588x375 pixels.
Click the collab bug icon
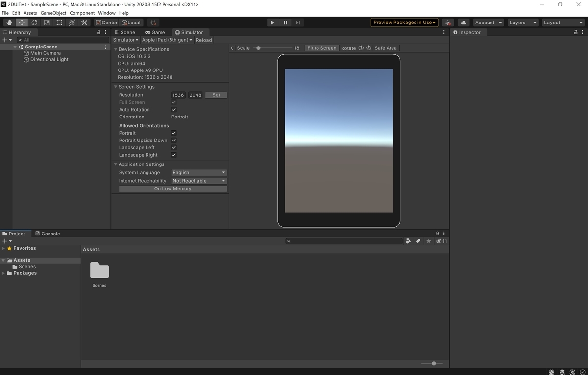pyautogui.click(x=448, y=23)
